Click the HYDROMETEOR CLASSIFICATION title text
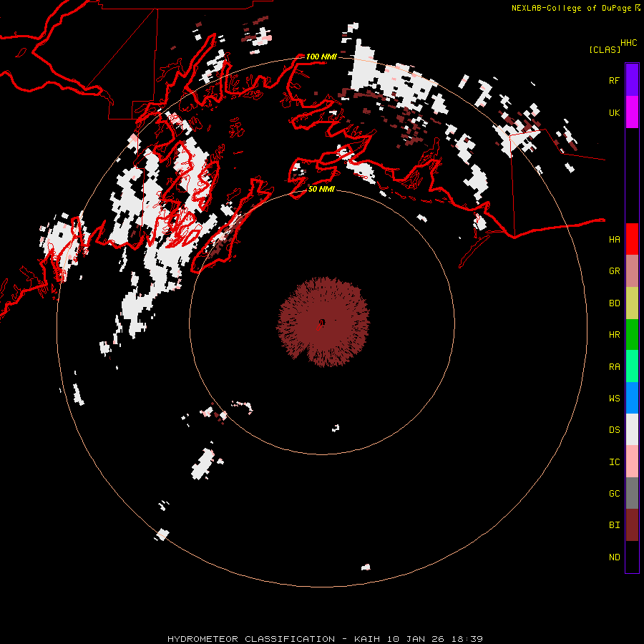Image resolution: width=644 pixels, height=644 pixels. pyautogui.click(x=251, y=639)
